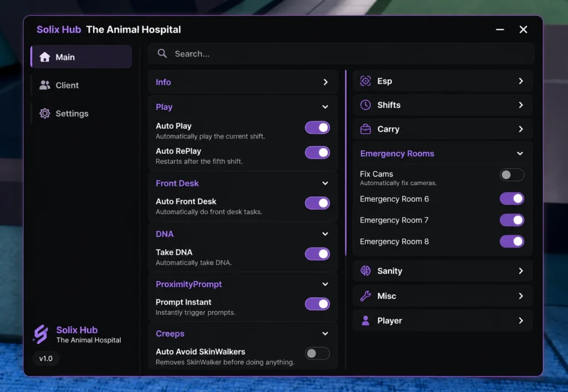Click the Sanity label
Viewport: 568px width, 392px height.
pos(390,271)
